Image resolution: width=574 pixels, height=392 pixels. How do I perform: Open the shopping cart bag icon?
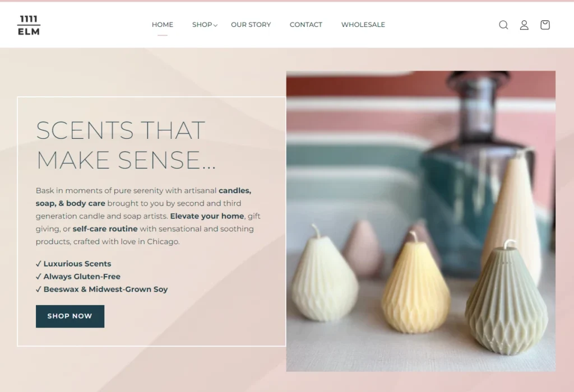click(x=545, y=25)
